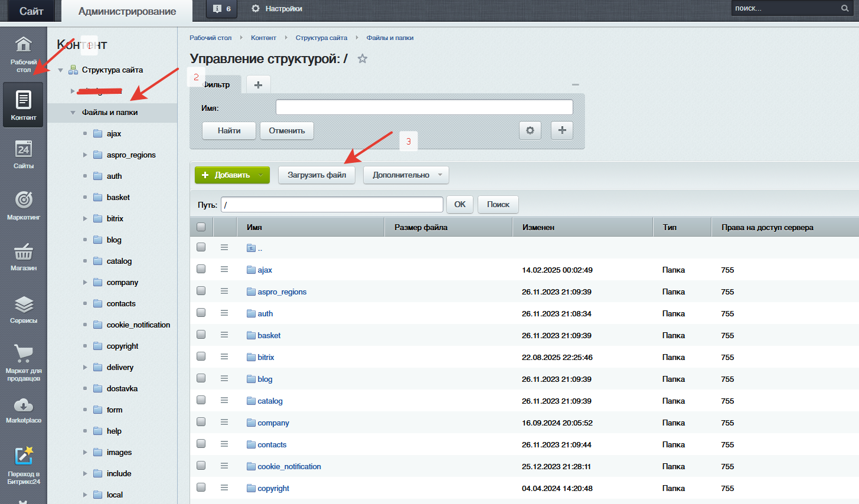Open Настройки in the top bar
Image resolution: width=859 pixels, height=504 pixels.
pyautogui.click(x=277, y=9)
